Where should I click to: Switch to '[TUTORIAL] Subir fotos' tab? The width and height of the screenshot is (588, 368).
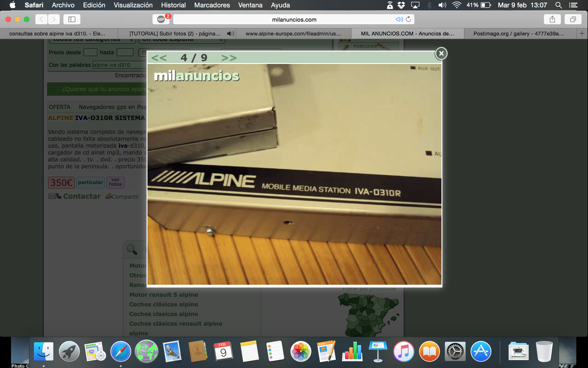(176, 34)
